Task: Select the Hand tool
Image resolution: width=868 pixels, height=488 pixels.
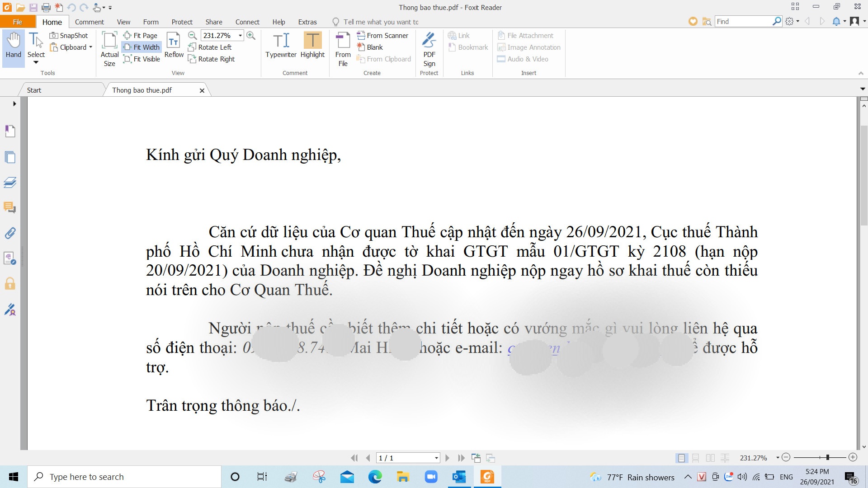Action: [13, 45]
